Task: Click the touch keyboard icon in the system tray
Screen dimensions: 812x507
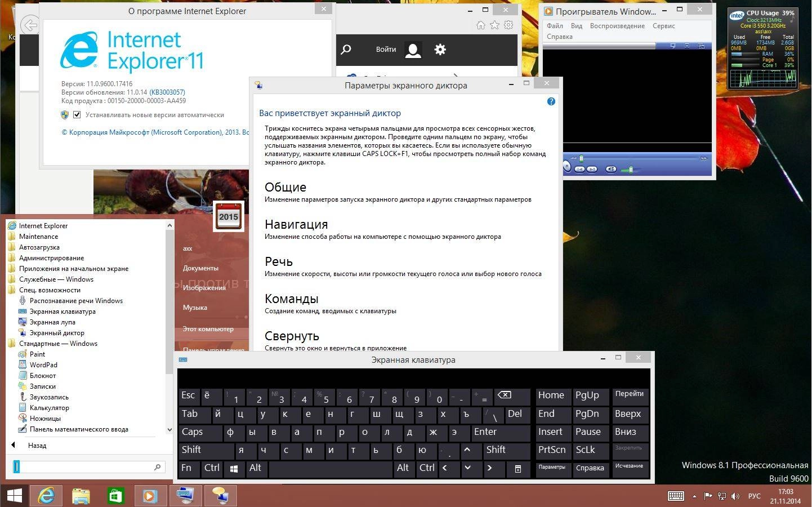Action: 676,496
